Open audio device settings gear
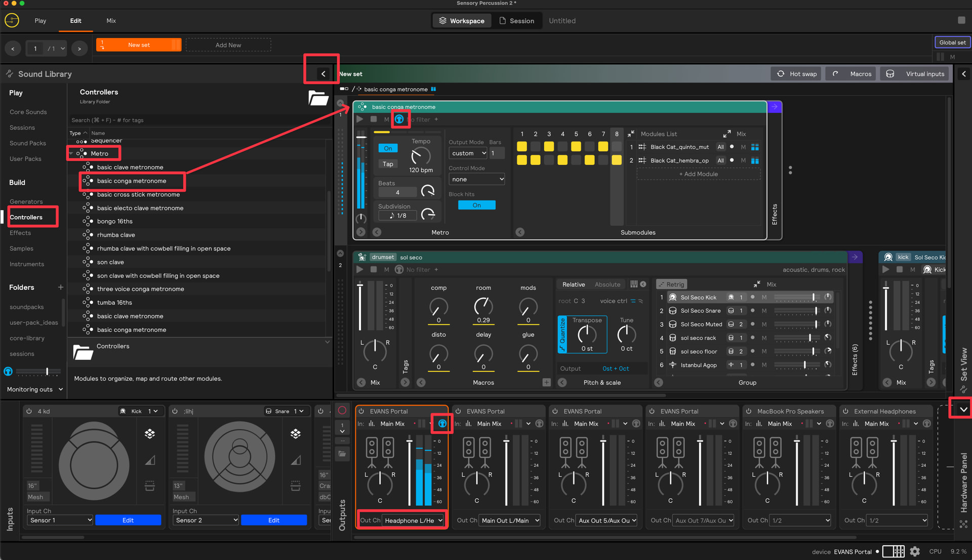Screen dimensions: 972x560 [915, 551]
